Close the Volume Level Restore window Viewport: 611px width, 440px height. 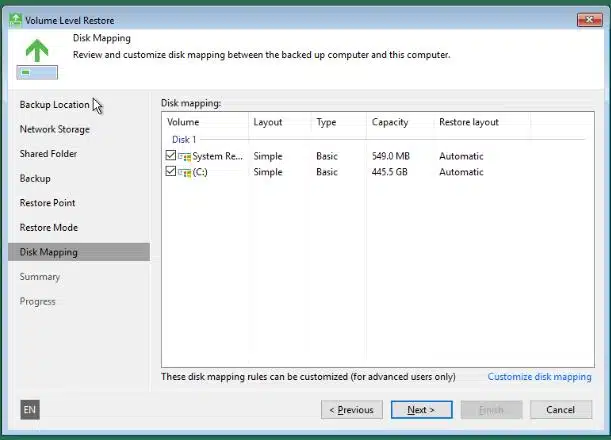pyautogui.click(x=589, y=18)
